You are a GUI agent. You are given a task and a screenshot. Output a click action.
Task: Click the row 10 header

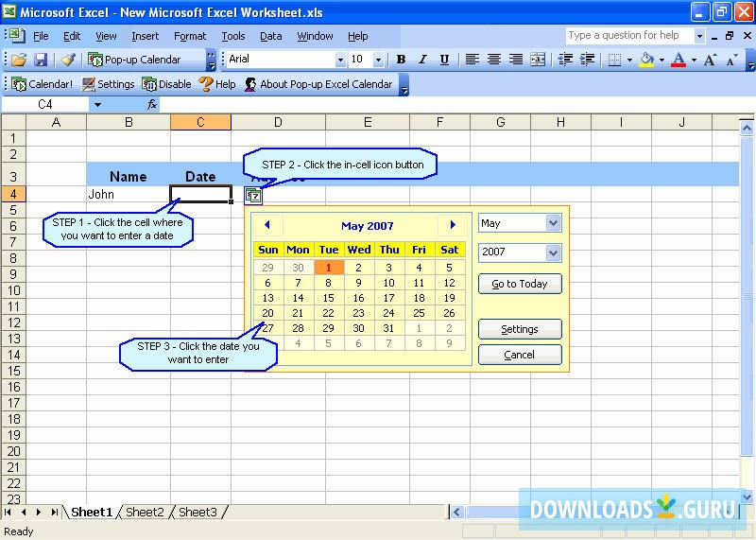click(13, 290)
